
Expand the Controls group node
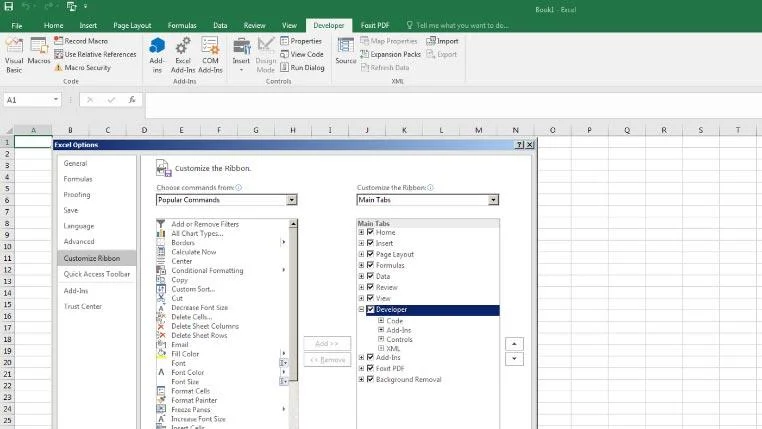point(381,339)
